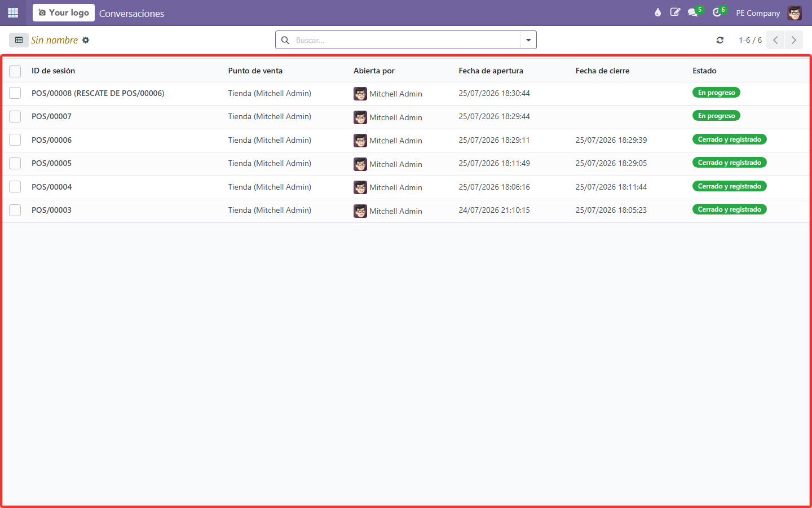Image resolution: width=812 pixels, height=508 pixels.
Task: Open the Conversaciones menu item
Action: (x=131, y=14)
